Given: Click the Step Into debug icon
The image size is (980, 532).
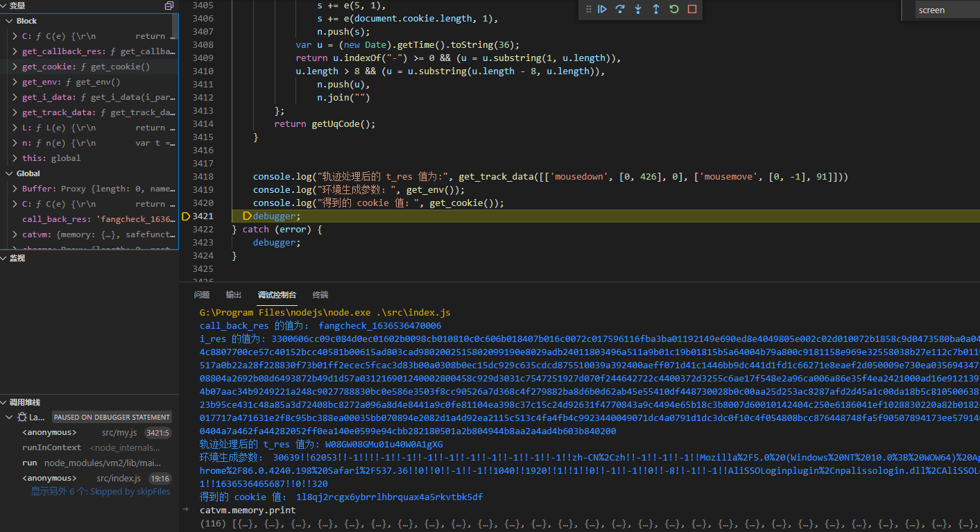Looking at the screenshot, I should pos(638,9).
